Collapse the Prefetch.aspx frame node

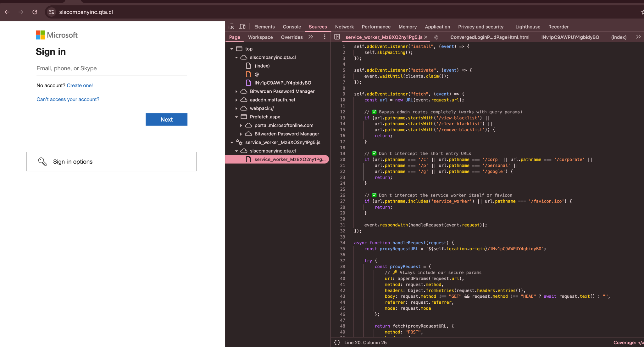[x=236, y=117]
